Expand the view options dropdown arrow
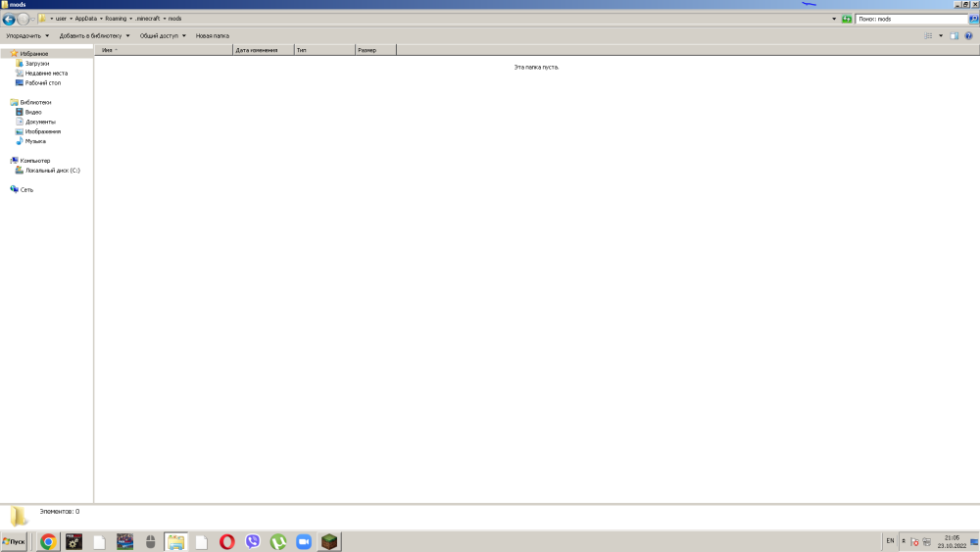 (x=941, y=35)
